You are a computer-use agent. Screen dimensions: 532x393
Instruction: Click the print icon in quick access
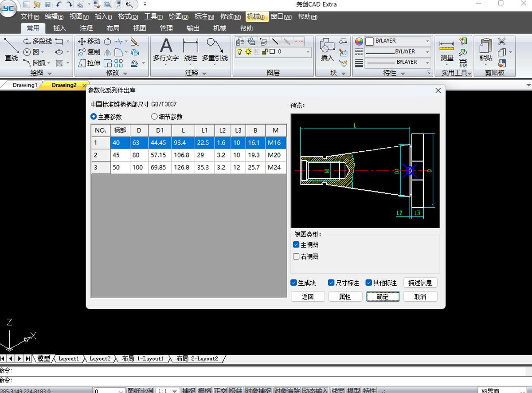(x=80, y=4)
